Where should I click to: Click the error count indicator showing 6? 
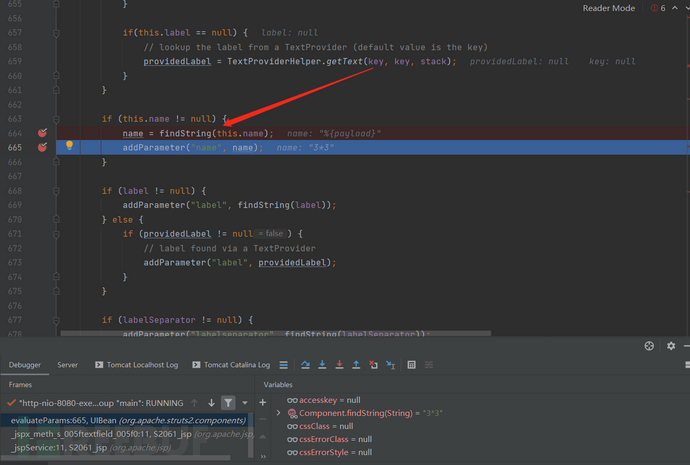[x=658, y=8]
